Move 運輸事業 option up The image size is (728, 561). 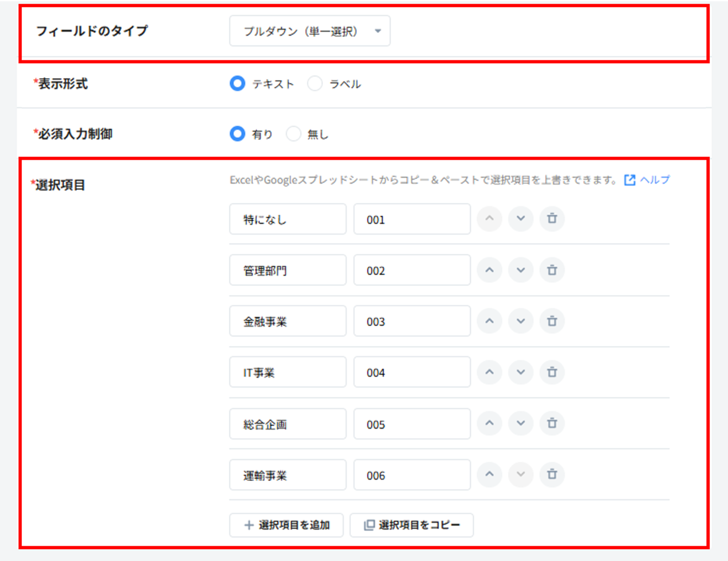point(489,474)
